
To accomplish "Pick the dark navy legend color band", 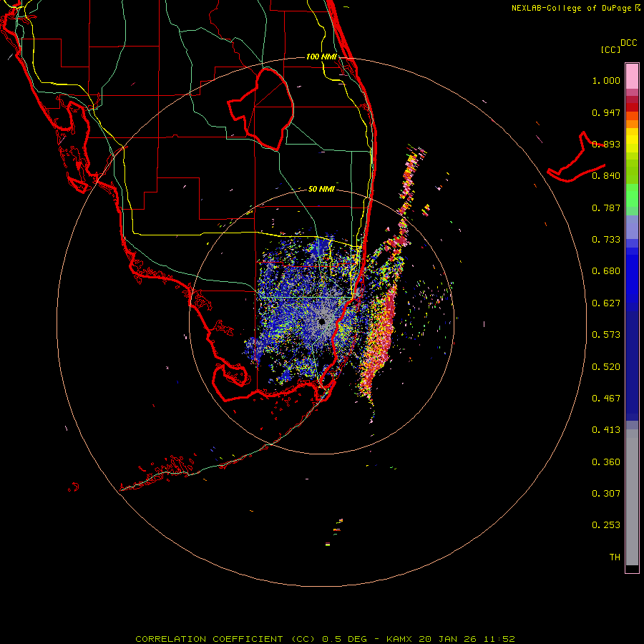I will [x=632, y=362].
